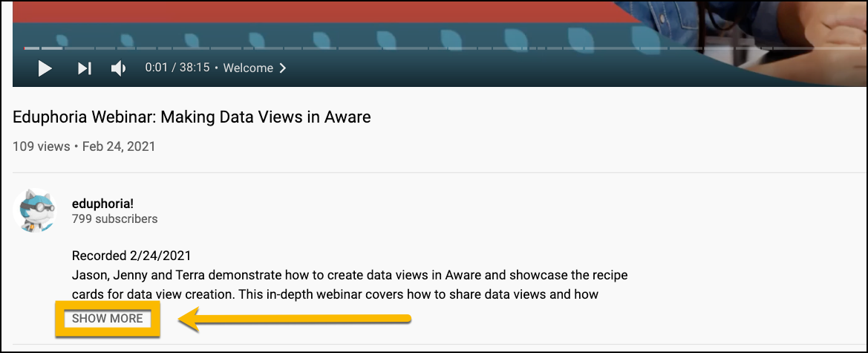Click the 799 subscribers count
The width and height of the screenshot is (868, 353).
click(x=114, y=219)
